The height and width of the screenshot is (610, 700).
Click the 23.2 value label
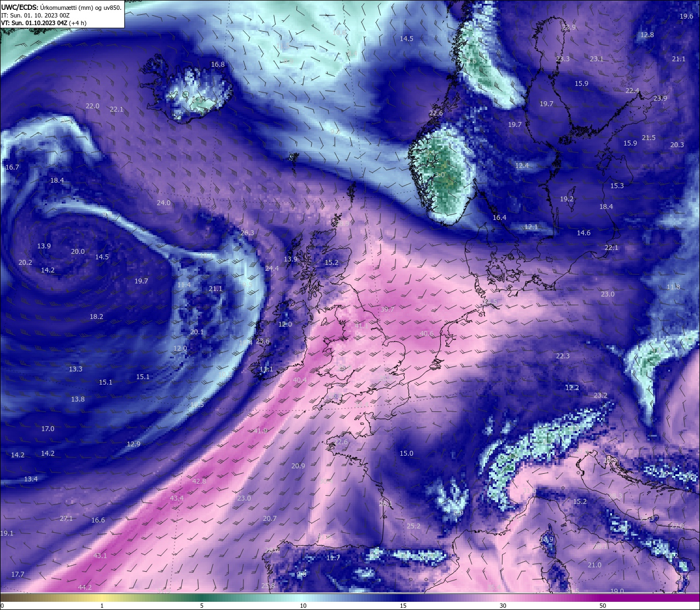pyautogui.click(x=600, y=396)
